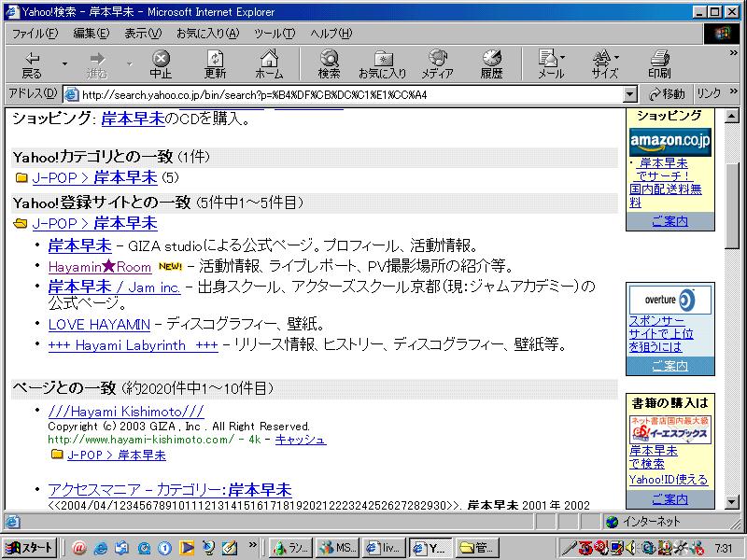The width and height of the screenshot is (747, 560).
Task: Open the ///Hayami Kishimoto/// result link
Action: (126, 412)
